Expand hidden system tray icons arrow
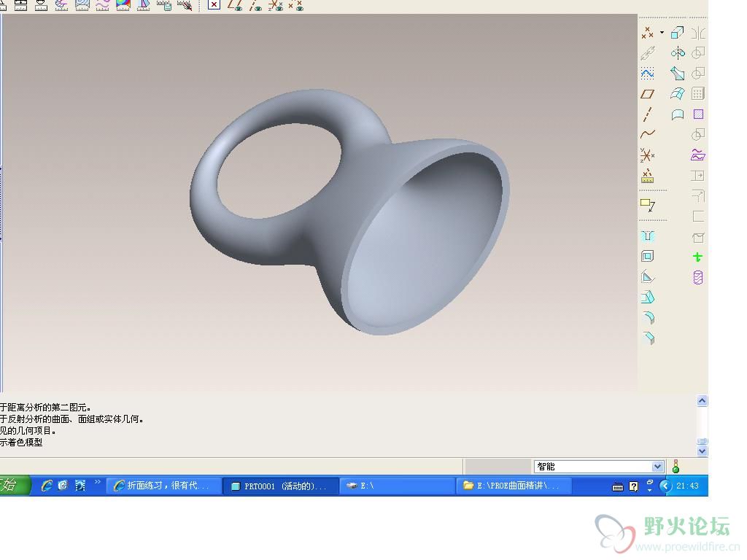747x560 pixels. click(x=665, y=486)
